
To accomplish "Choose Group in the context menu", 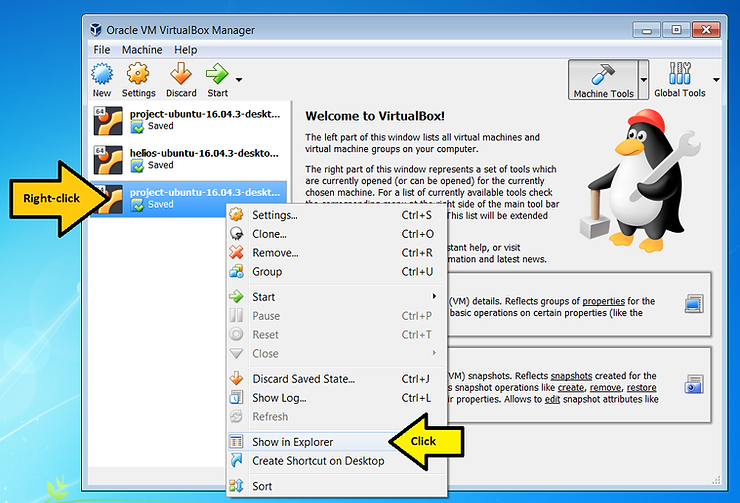I will (x=336, y=272).
